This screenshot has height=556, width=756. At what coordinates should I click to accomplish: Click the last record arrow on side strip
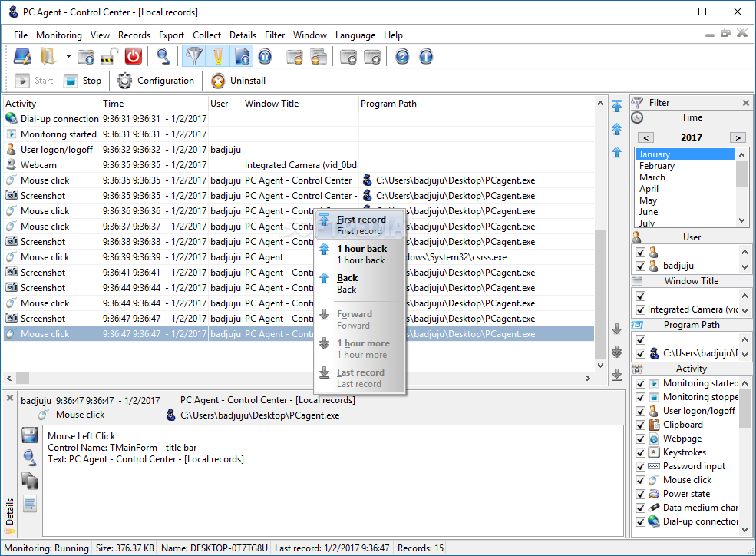point(616,374)
